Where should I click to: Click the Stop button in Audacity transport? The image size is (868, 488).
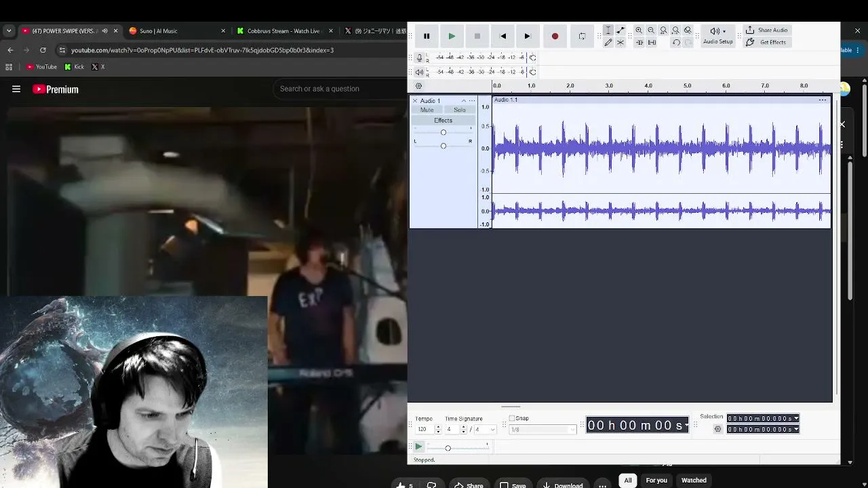click(477, 36)
